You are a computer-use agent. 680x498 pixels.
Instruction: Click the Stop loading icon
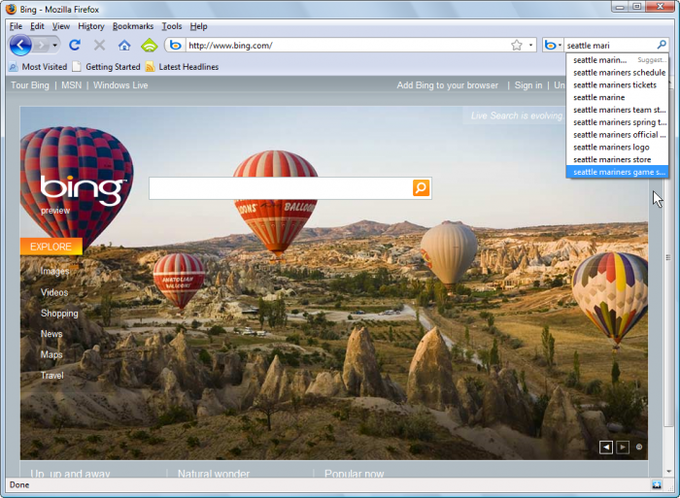[x=99, y=45]
